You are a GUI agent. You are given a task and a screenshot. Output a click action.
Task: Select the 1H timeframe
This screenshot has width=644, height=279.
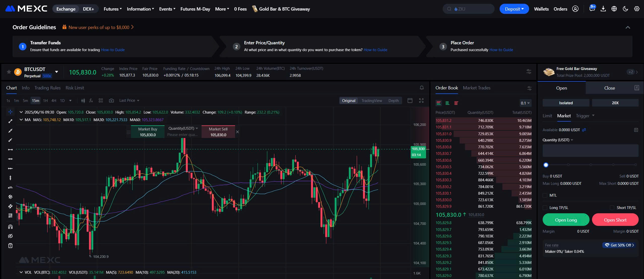click(45, 100)
